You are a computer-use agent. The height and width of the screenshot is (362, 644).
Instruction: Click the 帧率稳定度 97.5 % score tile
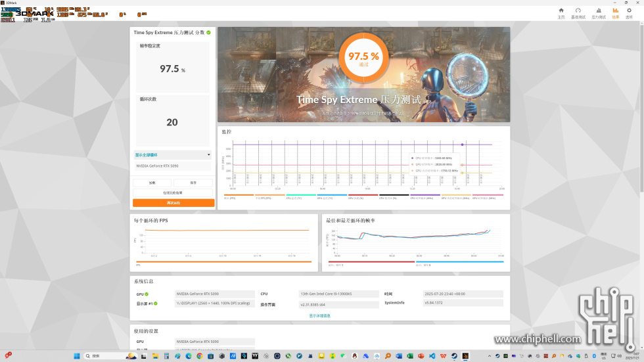pyautogui.click(x=172, y=67)
